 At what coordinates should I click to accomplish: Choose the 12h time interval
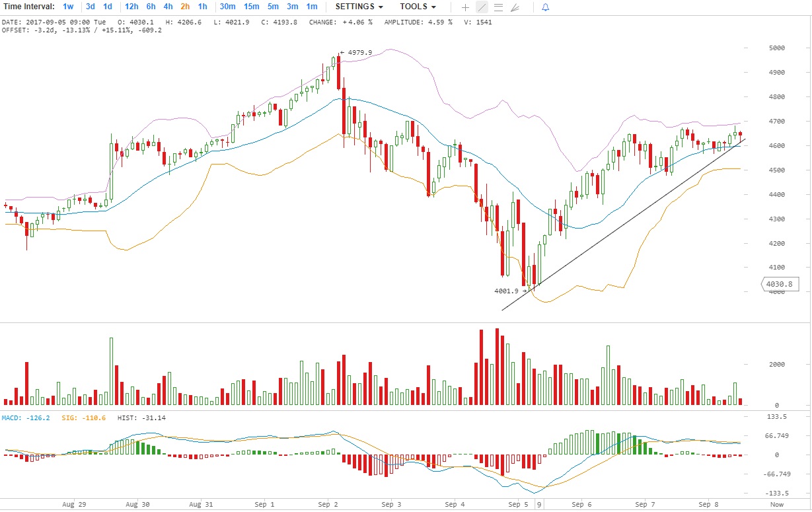click(131, 7)
